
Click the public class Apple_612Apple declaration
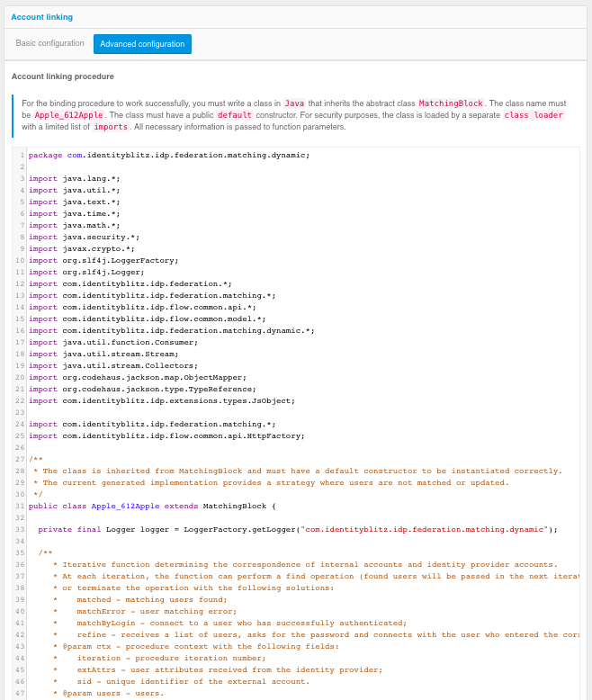[x=152, y=506]
